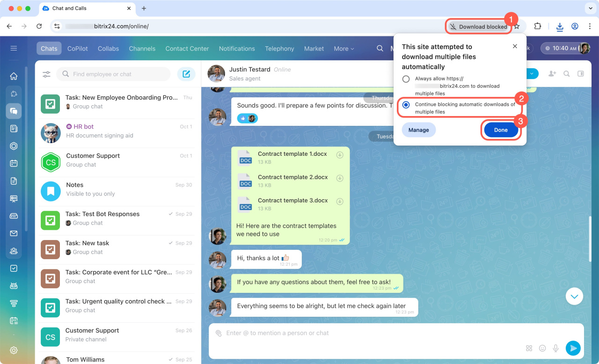
Task: Open browser tab list dropdown arrow
Action: (x=589, y=8)
